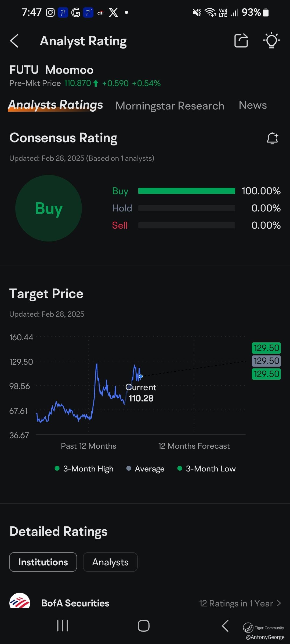Open the BofA Securities institution name

pos(75,603)
